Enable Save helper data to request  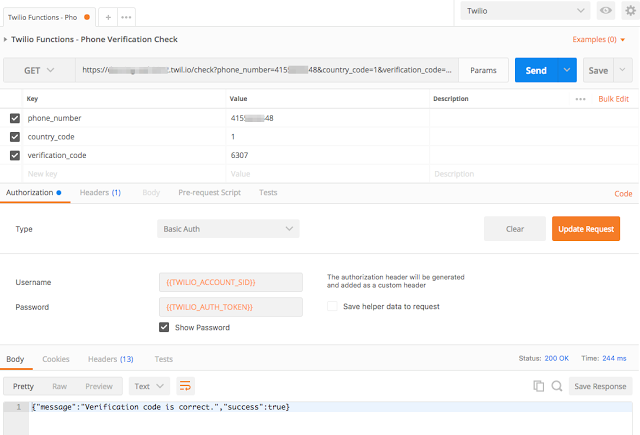(x=332, y=306)
